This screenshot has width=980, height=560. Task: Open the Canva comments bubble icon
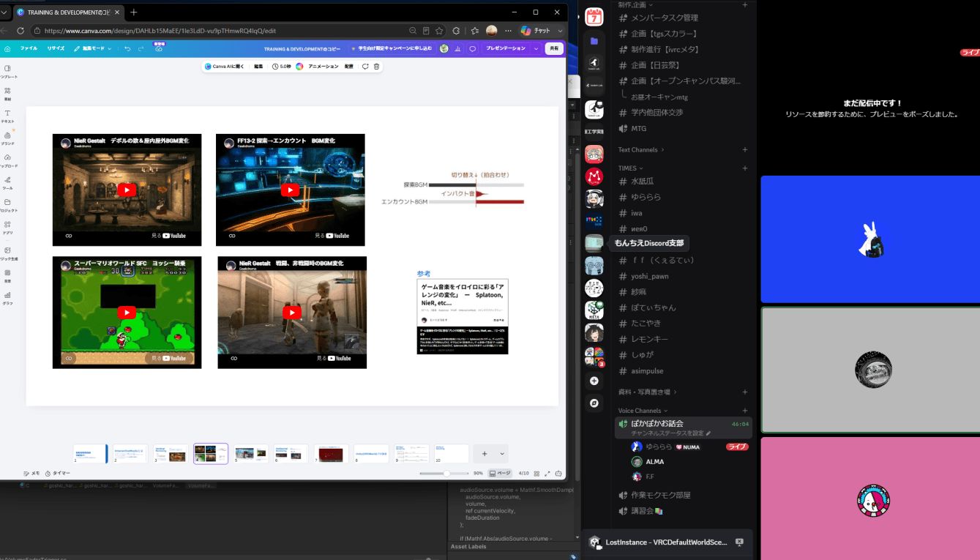click(x=473, y=48)
